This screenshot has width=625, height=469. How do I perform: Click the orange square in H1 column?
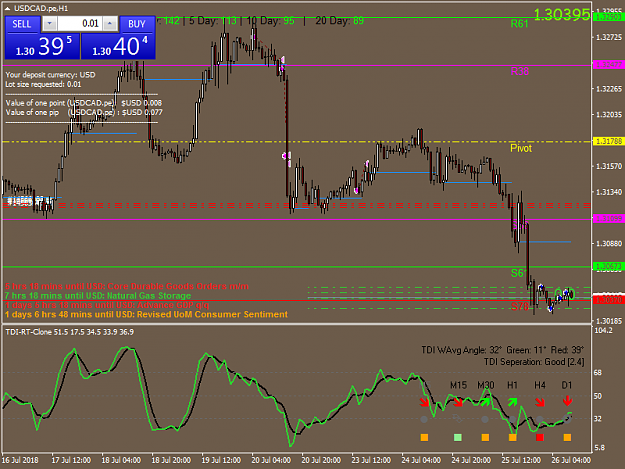(513, 438)
